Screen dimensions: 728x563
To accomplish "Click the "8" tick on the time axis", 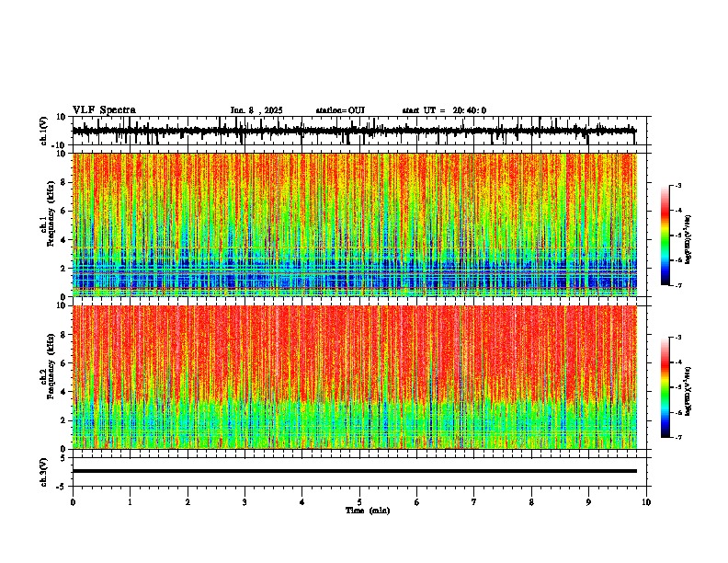I will tap(531, 502).
